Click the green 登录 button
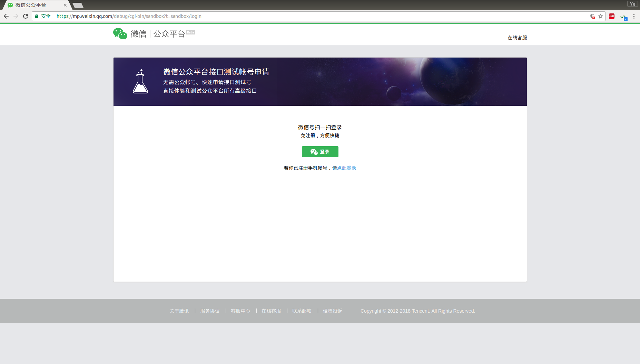 [x=320, y=152]
